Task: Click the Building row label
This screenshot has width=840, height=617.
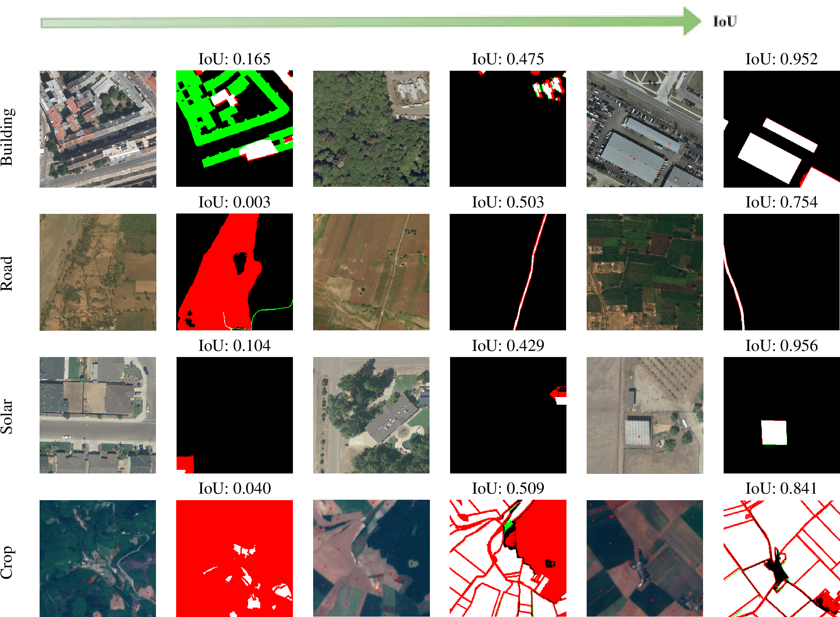Action: 8,137
